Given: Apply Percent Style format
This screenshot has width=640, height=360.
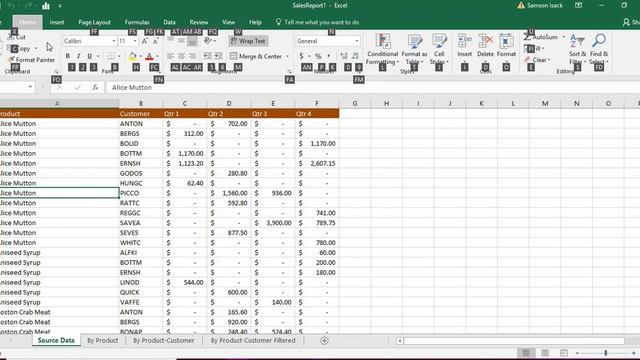Looking at the screenshot, I should 318,56.
